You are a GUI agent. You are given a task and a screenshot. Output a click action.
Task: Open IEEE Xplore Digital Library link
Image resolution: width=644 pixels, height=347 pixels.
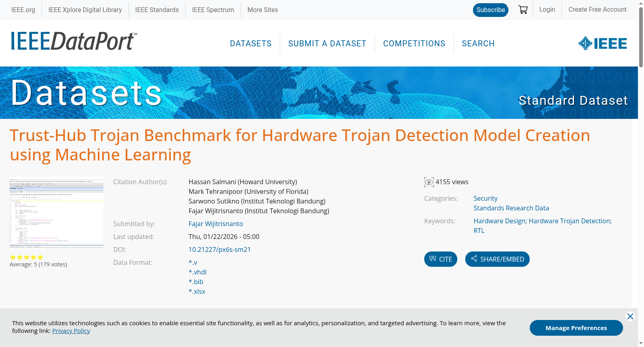pos(85,10)
